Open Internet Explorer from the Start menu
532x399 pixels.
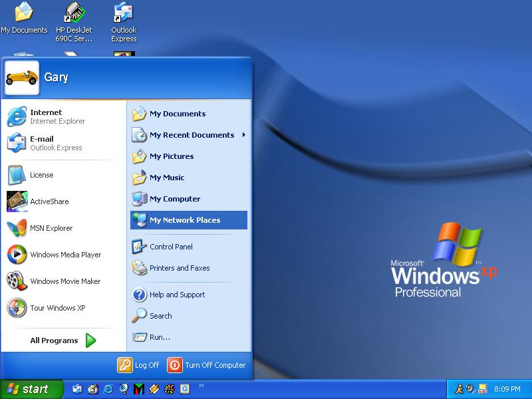(x=63, y=116)
